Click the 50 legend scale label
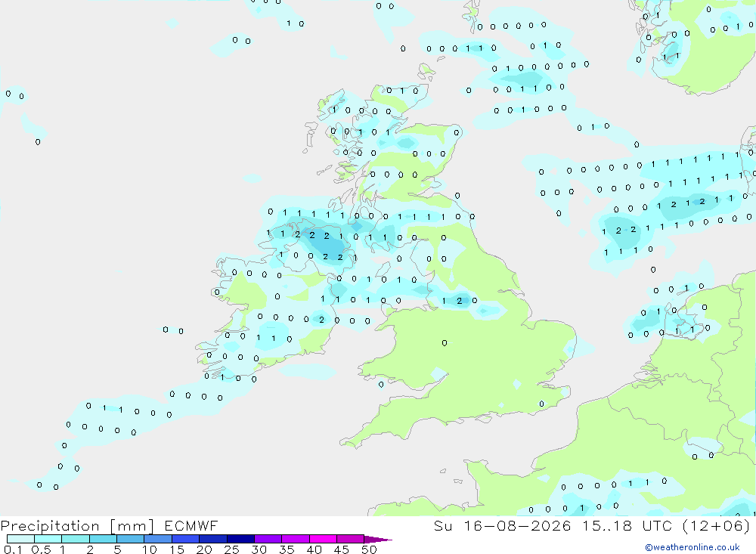Image resolution: width=756 pixels, height=554 pixels. [x=369, y=549]
